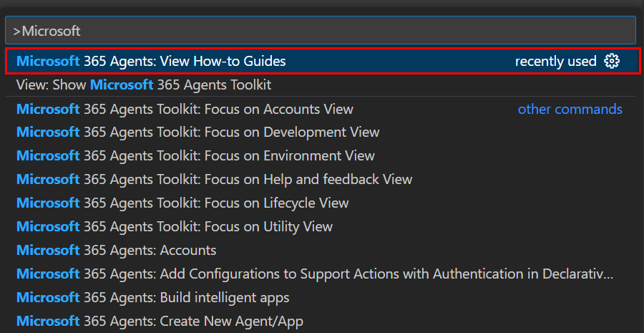644x333 pixels.
Task: Click the truncated ellipsis on Add Configurations entry
Action: [610, 274]
